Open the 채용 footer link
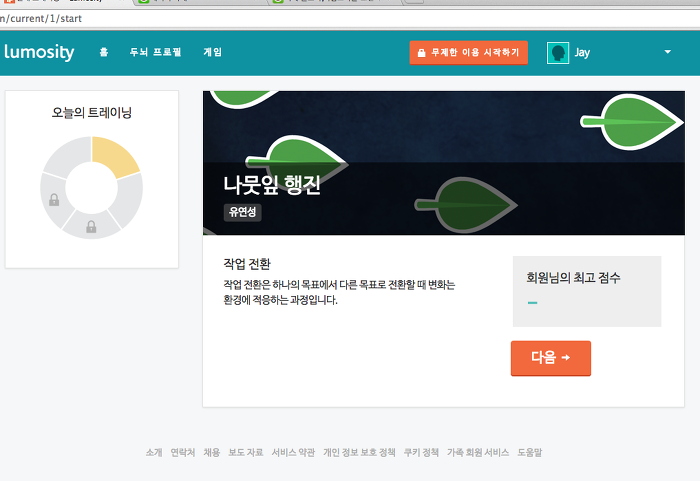Screen dimensions: 700x481 212,452
